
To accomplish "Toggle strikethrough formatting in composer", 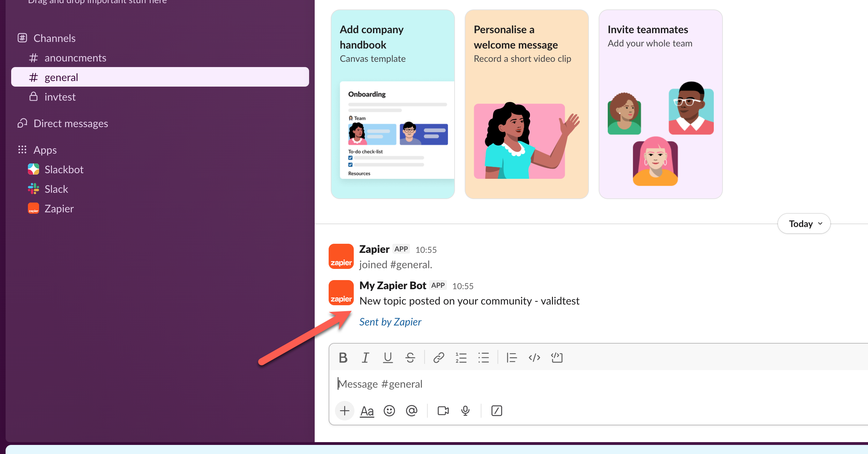I will [x=410, y=358].
